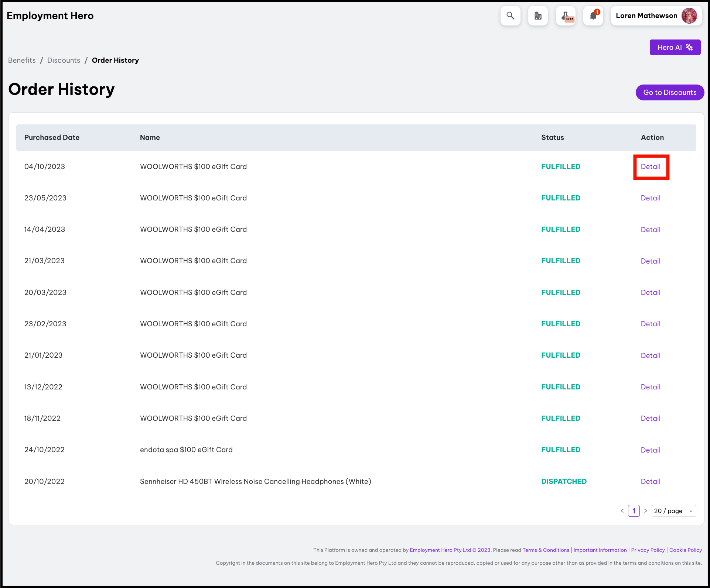Open the beta lab flask icon
710x588 pixels.
click(566, 16)
